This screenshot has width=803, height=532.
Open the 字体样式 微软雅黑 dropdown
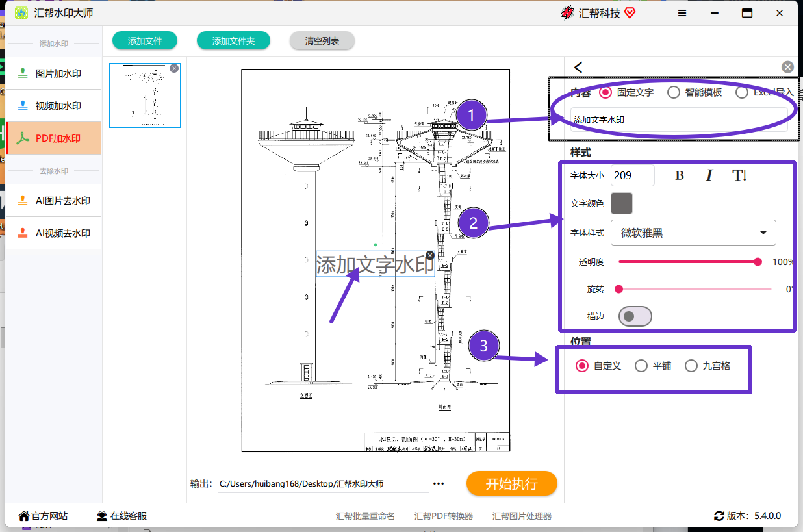click(x=693, y=233)
